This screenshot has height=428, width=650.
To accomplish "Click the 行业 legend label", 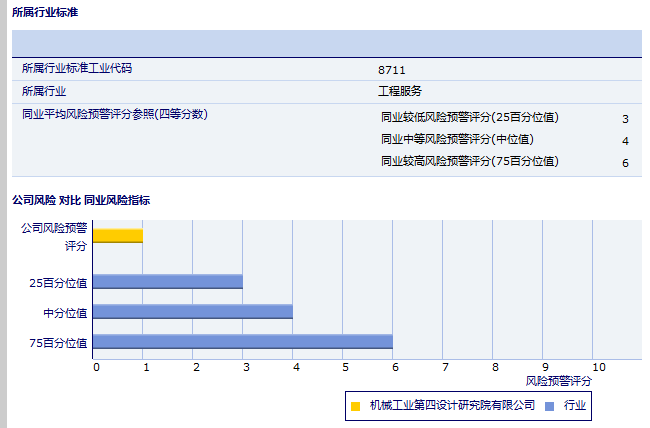I will coord(575,405).
